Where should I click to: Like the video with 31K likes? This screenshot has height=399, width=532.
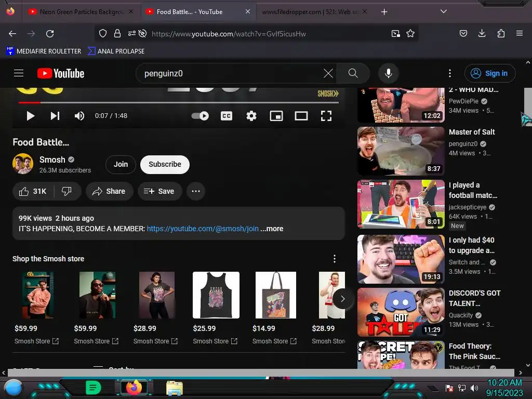coord(33,191)
